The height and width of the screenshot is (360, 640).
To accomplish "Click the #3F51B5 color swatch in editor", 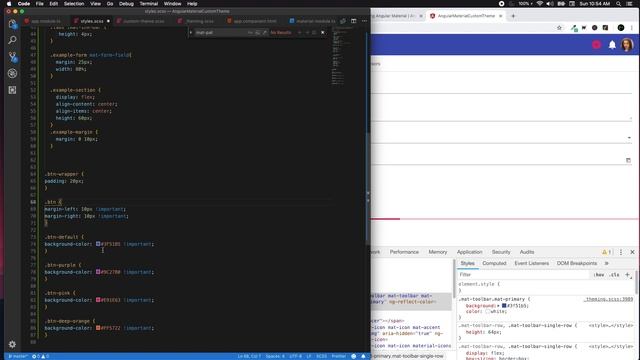I will tap(98, 244).
